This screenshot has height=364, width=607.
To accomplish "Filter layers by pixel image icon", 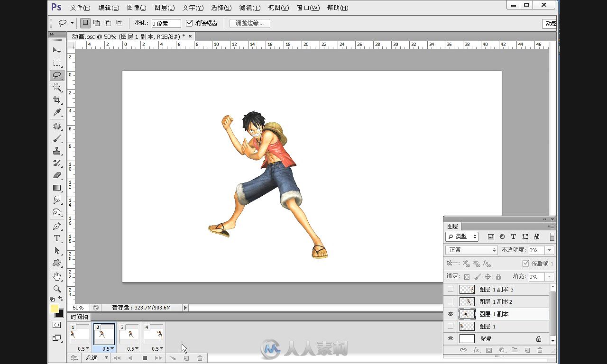I will pos(491,237).
